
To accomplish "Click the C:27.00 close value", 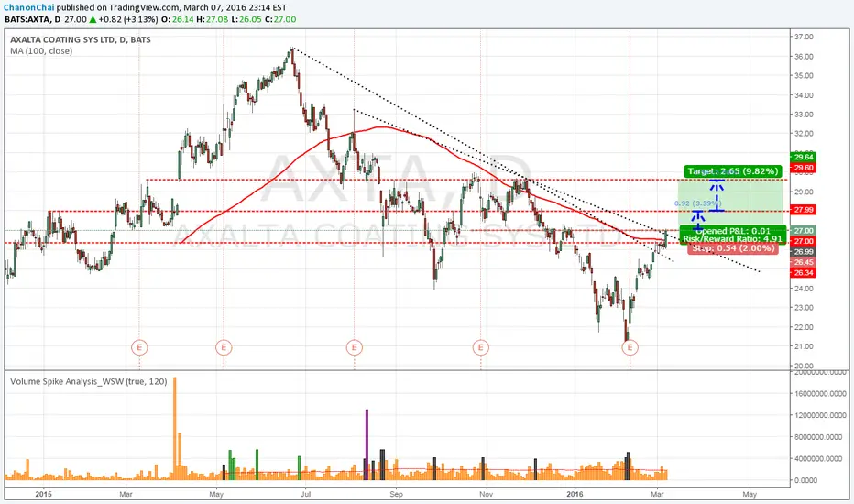I will coord(281,19).
